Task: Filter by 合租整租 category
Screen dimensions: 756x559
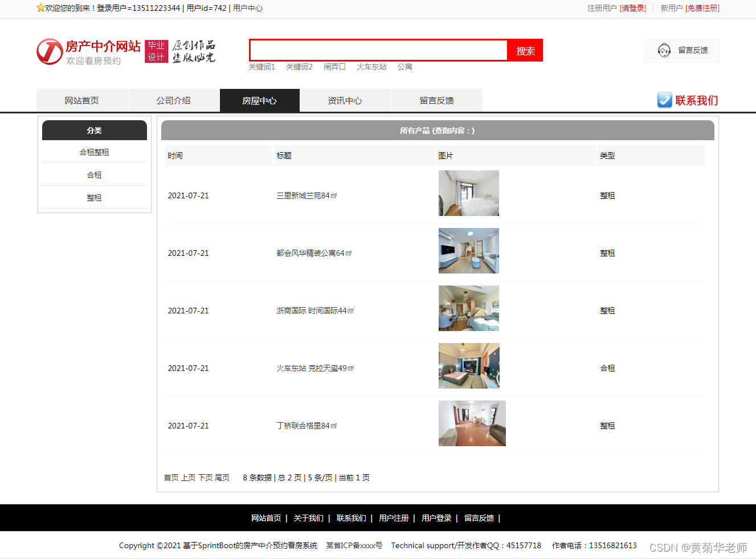Action: [94, 152]
